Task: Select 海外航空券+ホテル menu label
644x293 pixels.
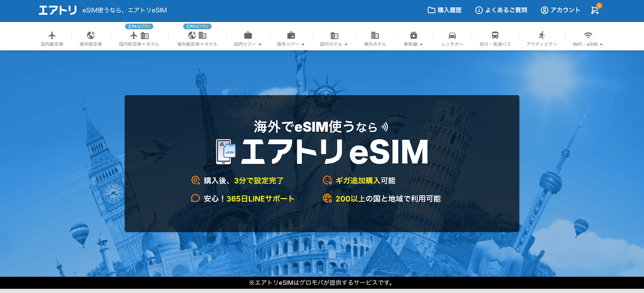Action: [197, 44]
